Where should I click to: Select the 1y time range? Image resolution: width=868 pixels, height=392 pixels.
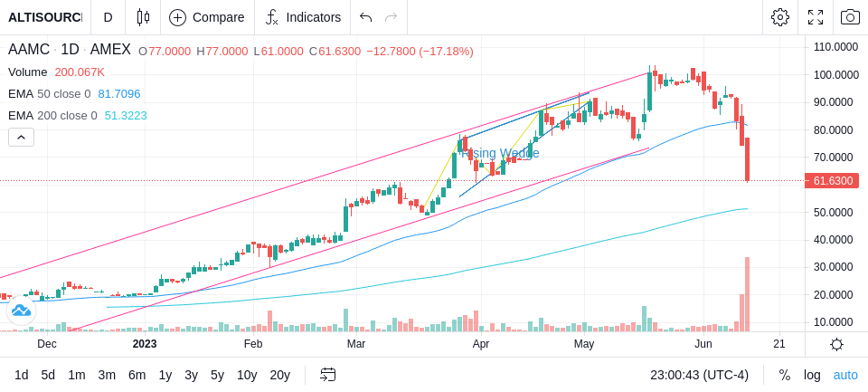[165, 375]
